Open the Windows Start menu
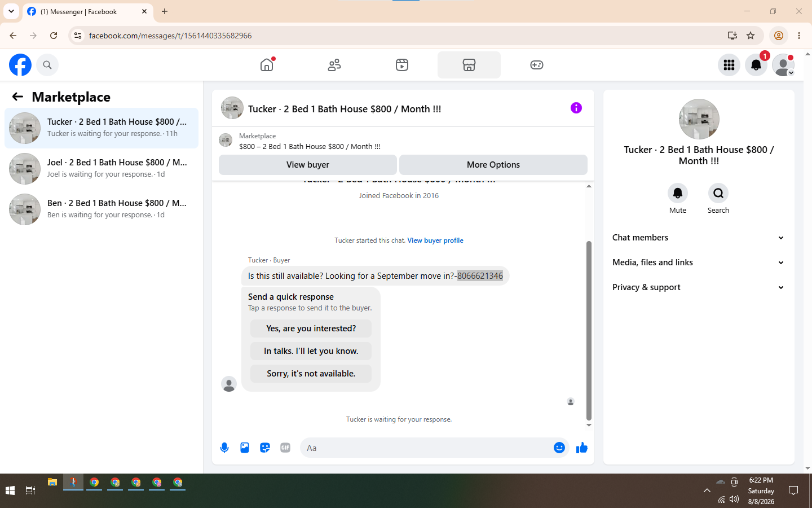Screen dimensions: 812x508 [x=10, y=491]
